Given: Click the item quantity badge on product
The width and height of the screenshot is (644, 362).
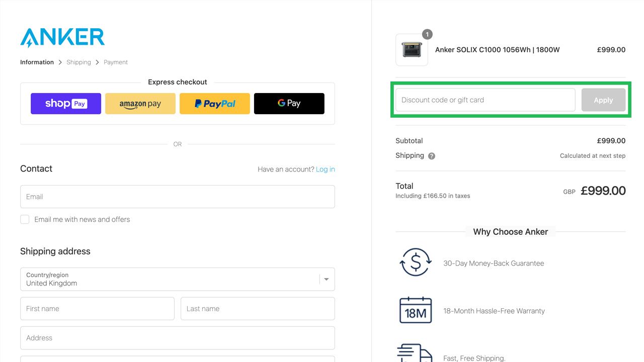Looking at the screenshot, I should pyautogui.click(x=427, y=34).
